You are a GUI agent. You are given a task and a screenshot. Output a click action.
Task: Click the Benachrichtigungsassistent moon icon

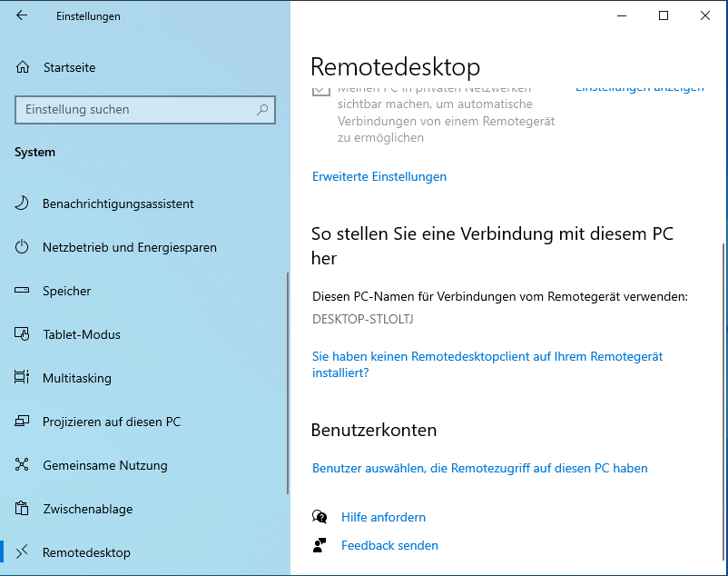[x=23, y=204]
